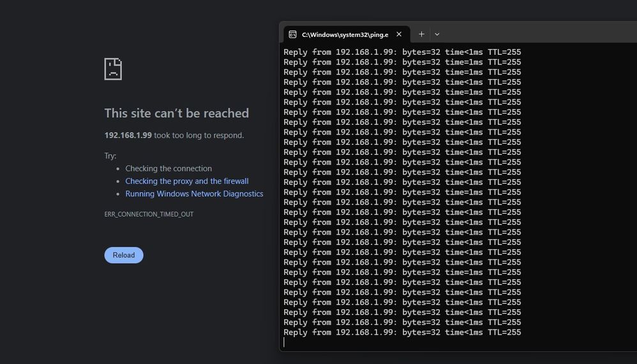Click the ping.exe tab's terminal icon
637x364 pixels.
click(292, 34)
